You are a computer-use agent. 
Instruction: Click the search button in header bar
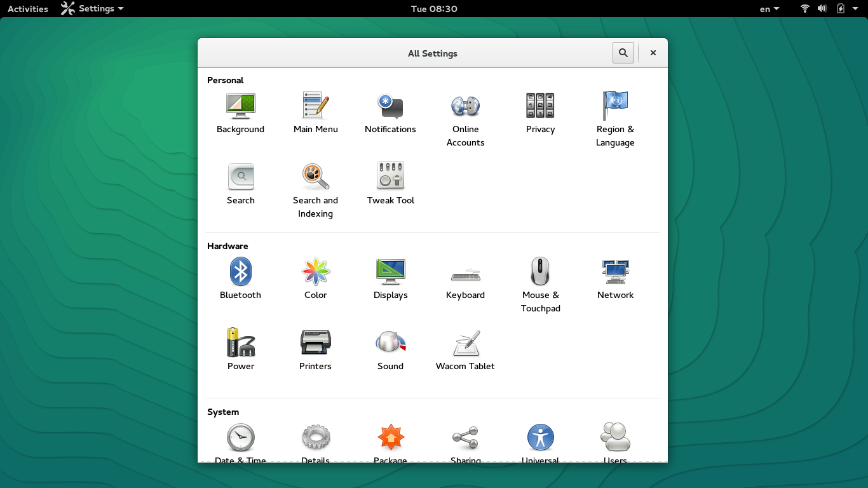click(x=623, y=53)
